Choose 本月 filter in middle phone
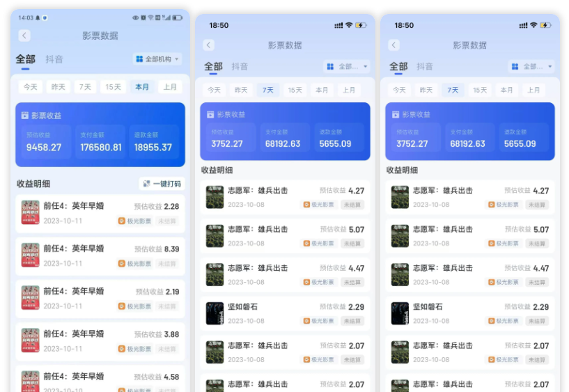The image size is (569, 392). tap(322, 90)
